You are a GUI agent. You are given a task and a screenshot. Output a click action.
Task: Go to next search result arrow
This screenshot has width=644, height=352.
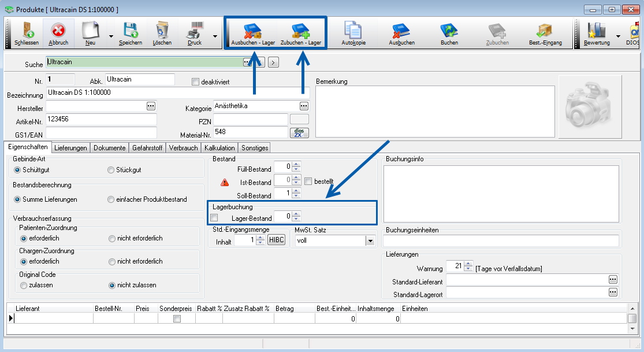(274, 62)
